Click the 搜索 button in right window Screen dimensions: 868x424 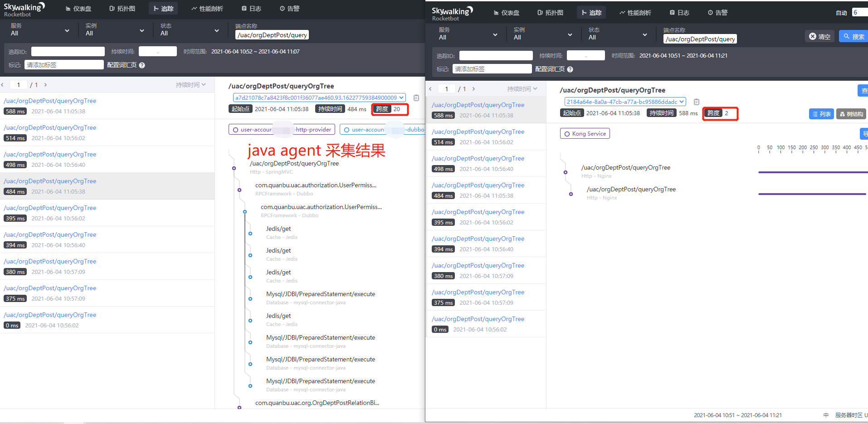pos(853,37)
